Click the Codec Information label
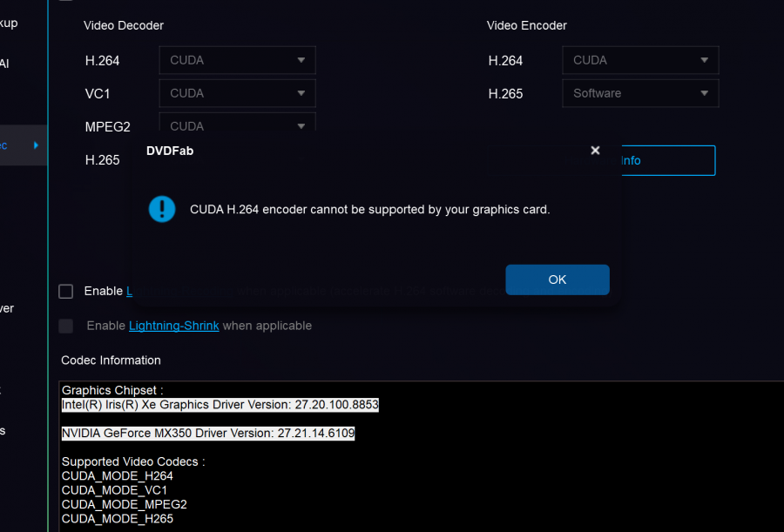Image resolution: width=784 pixels, height=532 pixels. [x=111, y=360]
